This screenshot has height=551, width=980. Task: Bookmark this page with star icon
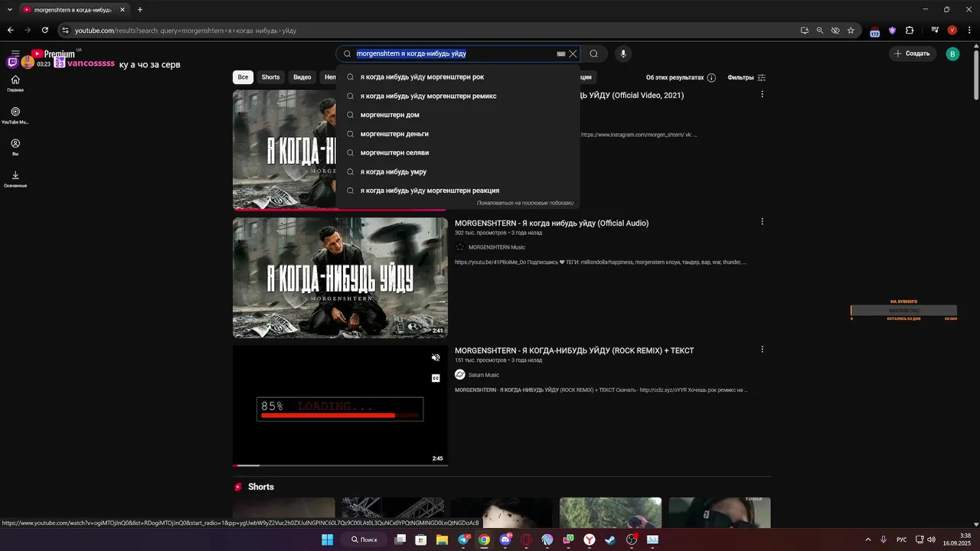point(851,31)
